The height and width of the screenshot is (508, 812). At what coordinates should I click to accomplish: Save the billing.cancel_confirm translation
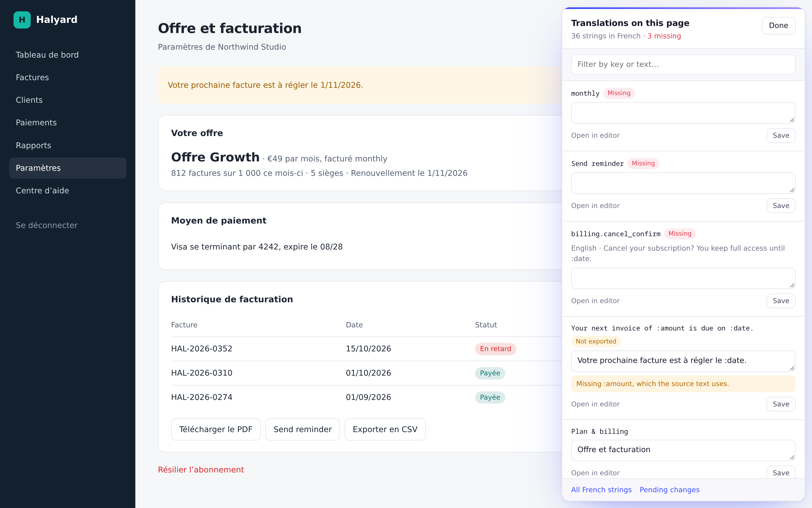pos(781,301)
